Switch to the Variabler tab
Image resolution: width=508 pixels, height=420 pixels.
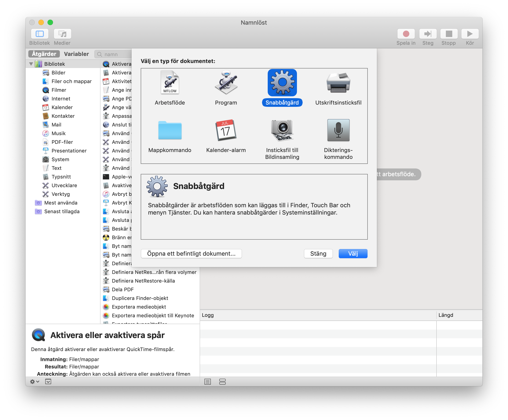tap(76, 54)
